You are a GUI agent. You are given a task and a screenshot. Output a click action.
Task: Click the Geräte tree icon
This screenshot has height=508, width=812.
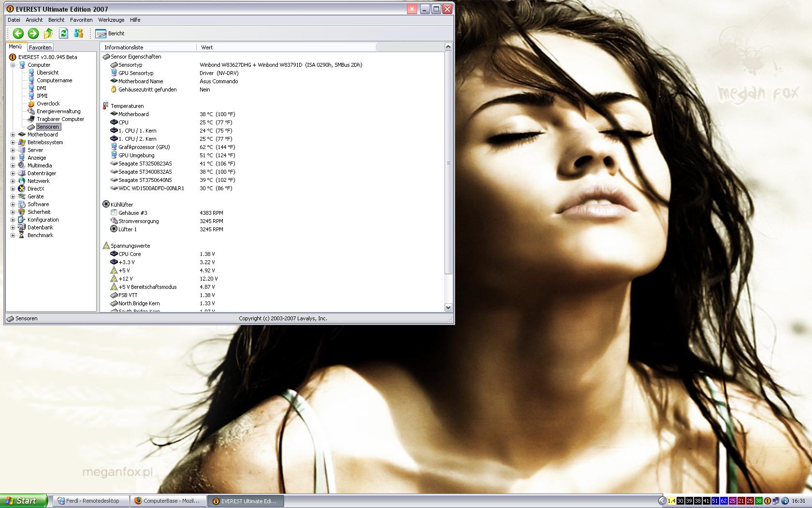pyautogui.click(x=22, y=196)
